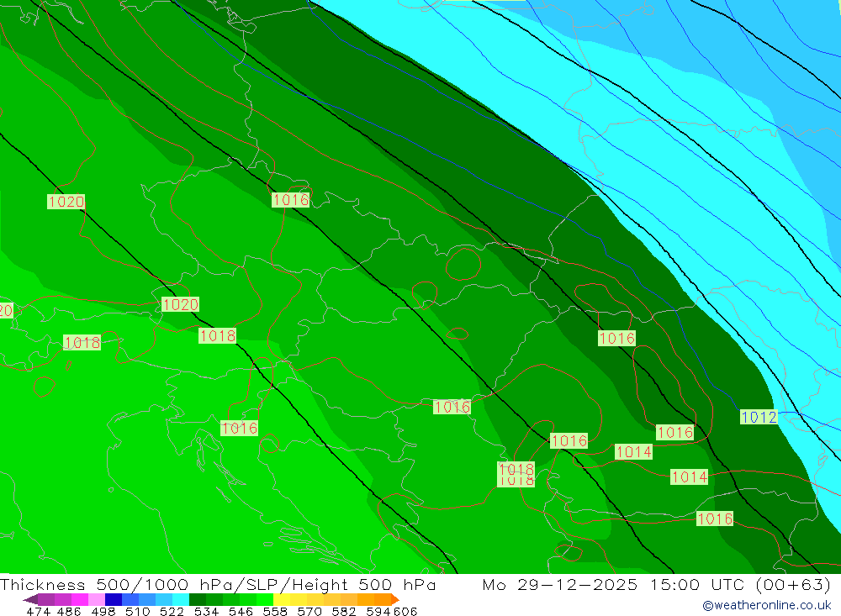Click the 582 legend value
Image resolution: width=841 pixels, height=616 pixels.
coord(344,611)
